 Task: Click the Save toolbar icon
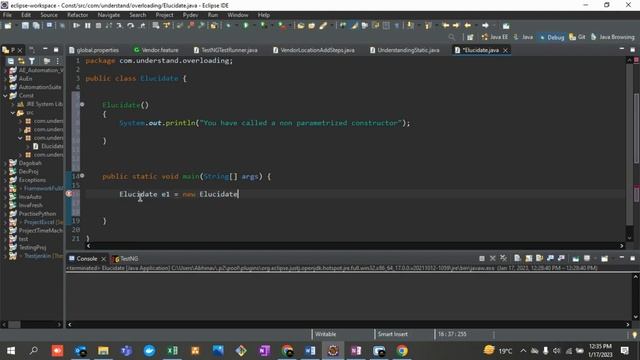click(25, 25)
